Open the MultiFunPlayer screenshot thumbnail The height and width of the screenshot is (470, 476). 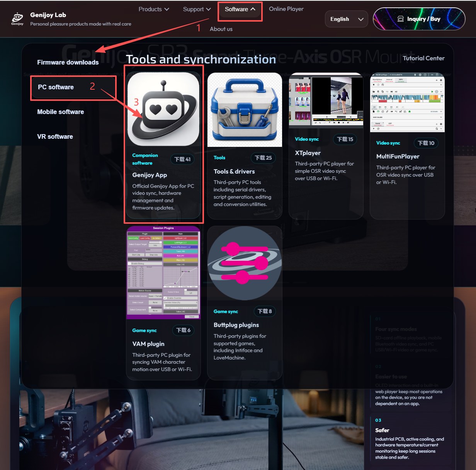(407, 102)
